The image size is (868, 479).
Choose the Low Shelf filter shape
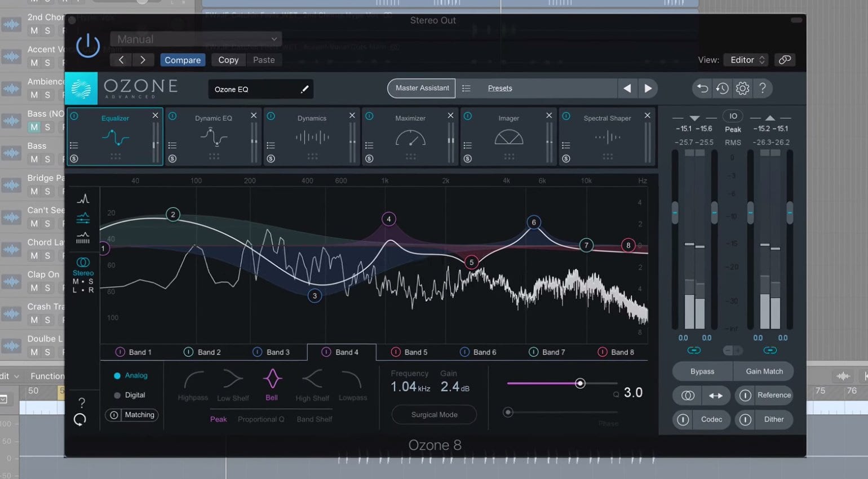click(x=233, y=385)
